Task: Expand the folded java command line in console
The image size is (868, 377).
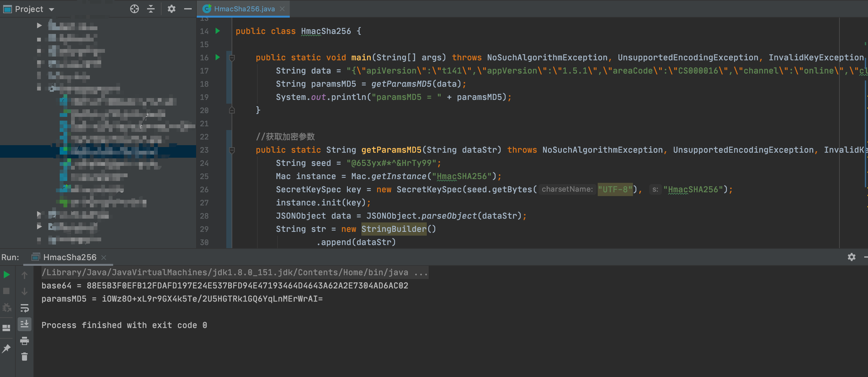Action: tap(420, 272)
